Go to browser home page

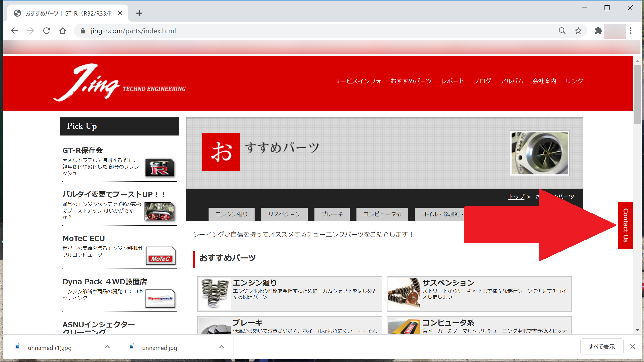pos(63,31)
